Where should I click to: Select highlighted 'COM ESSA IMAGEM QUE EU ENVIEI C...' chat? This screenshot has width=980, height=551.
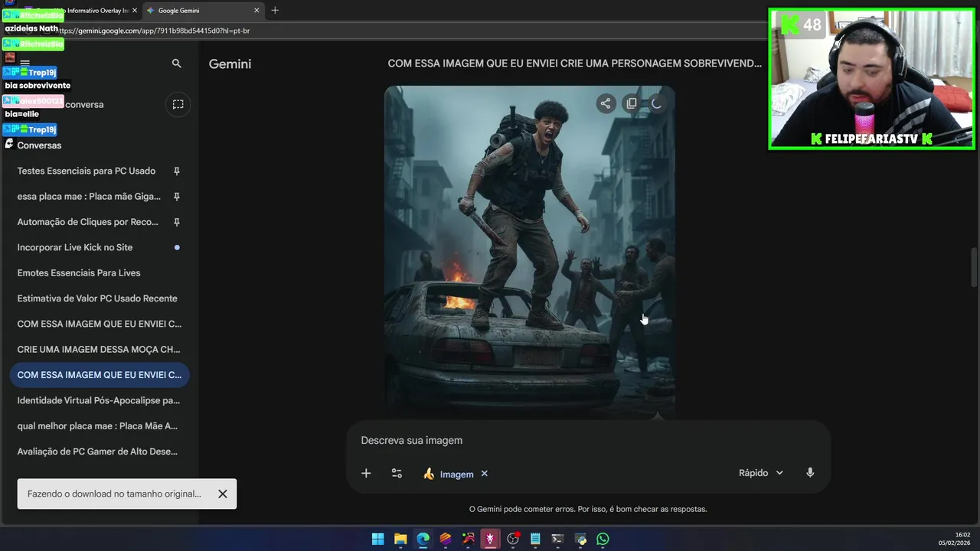(100, 375)
